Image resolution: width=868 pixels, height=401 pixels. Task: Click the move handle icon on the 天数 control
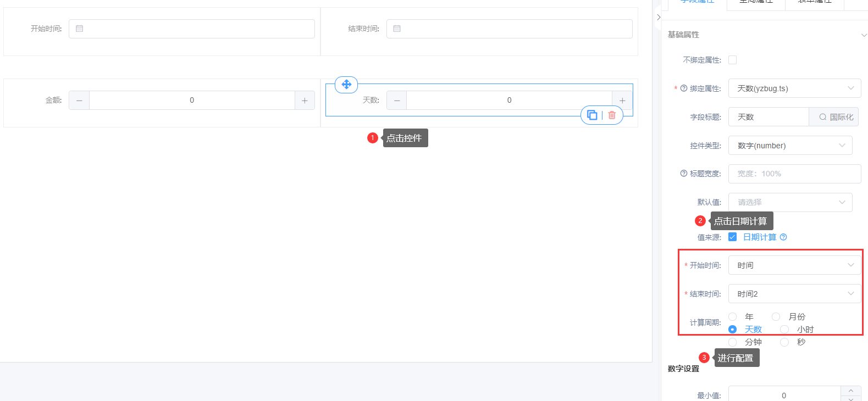[346, 85]
